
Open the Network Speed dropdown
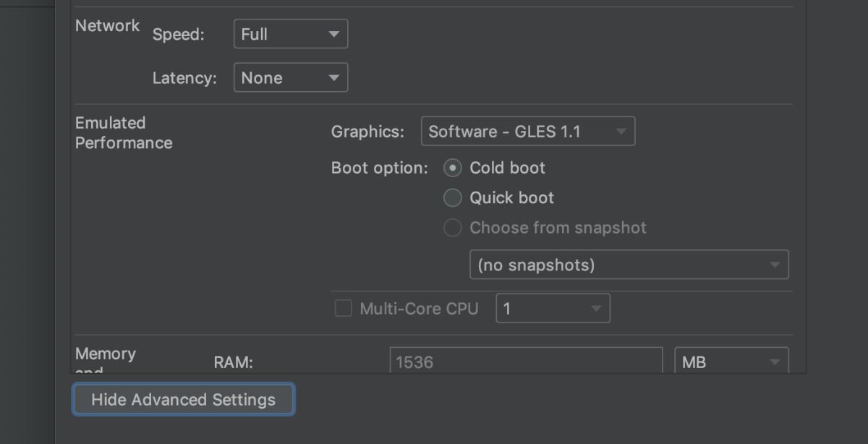tap(290, 34)
